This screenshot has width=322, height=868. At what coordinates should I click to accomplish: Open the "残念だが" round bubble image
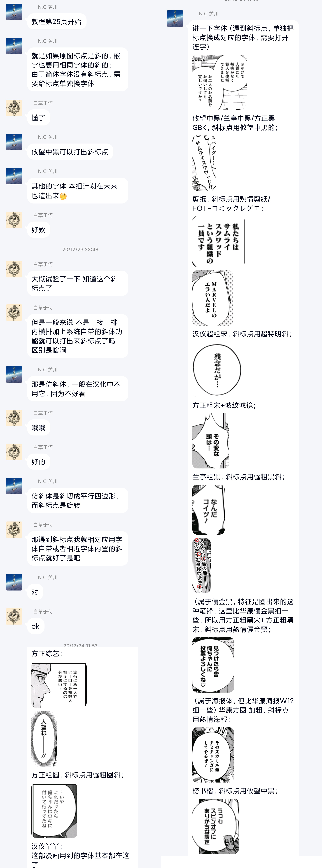tap(217, 370)
